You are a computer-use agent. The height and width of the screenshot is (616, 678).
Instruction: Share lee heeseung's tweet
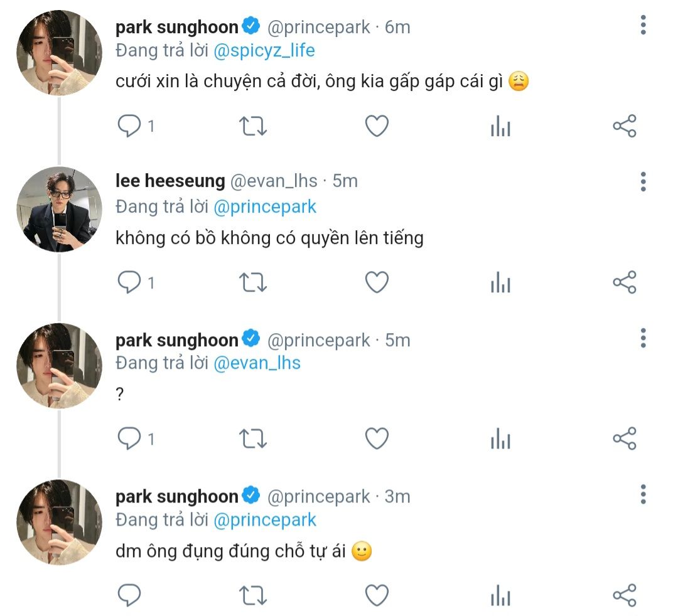[x=624, y=283]
